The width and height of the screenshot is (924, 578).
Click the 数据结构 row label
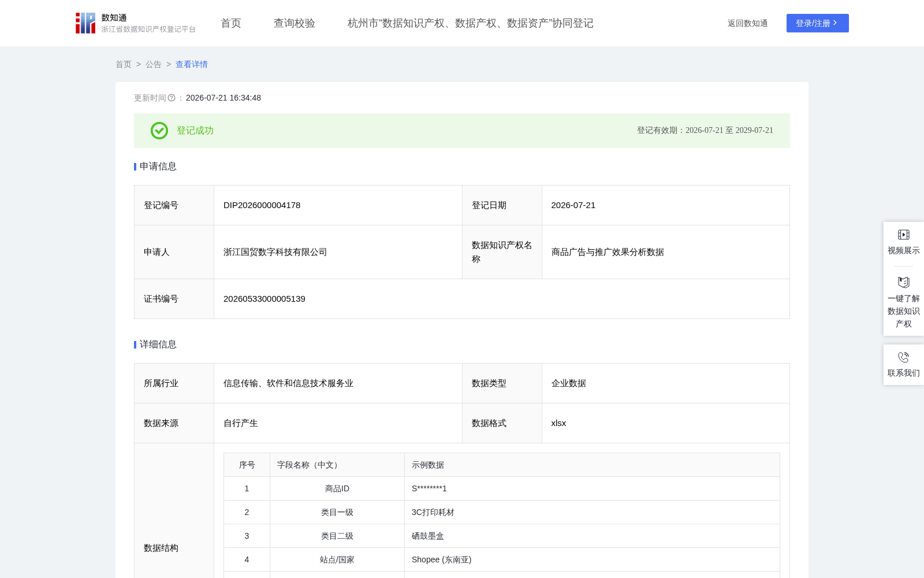click(x=161, y=548)
